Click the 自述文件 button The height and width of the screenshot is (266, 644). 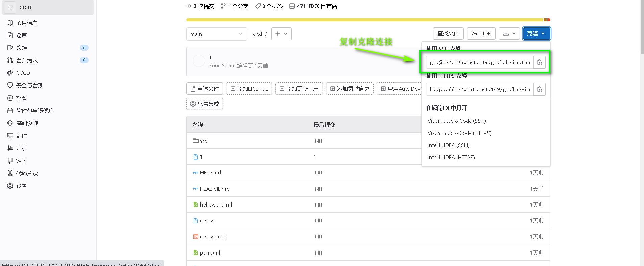tap(205, 89)
